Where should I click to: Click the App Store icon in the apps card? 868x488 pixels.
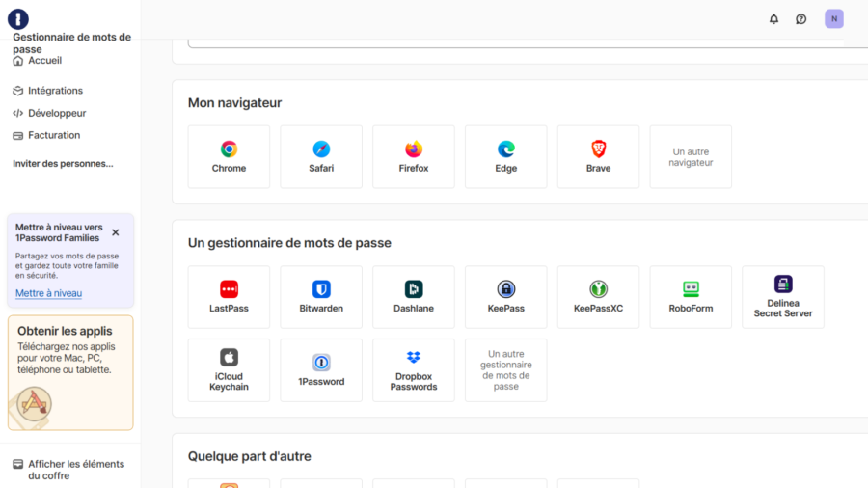[x=35, y=404]
